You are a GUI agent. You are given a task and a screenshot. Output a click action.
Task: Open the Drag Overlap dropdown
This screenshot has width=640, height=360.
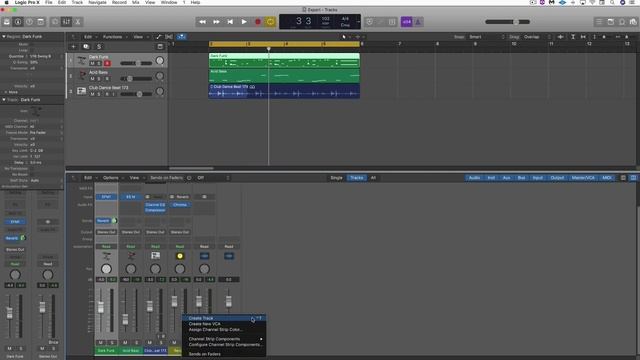click(534, 37)
